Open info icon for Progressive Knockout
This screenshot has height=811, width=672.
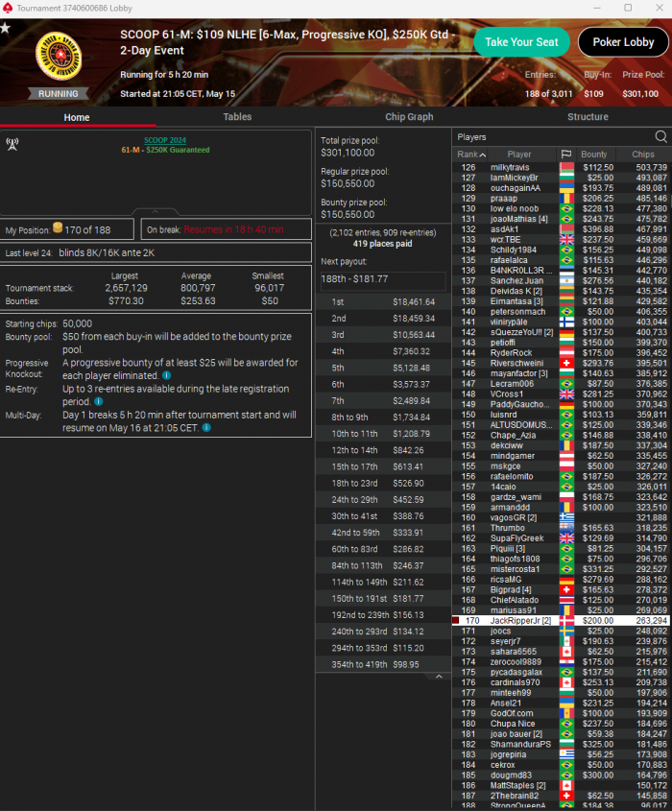167,375
